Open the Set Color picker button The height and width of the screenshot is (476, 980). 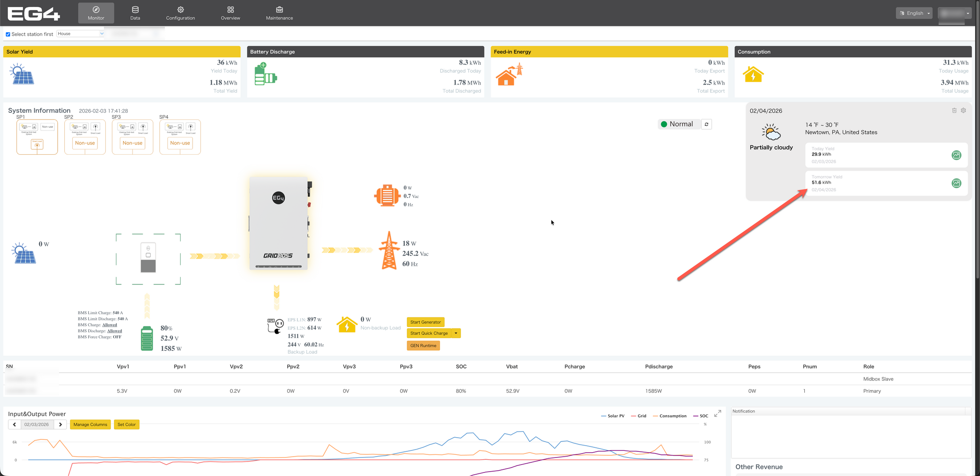pyautogui.click(x=126, y=424)
